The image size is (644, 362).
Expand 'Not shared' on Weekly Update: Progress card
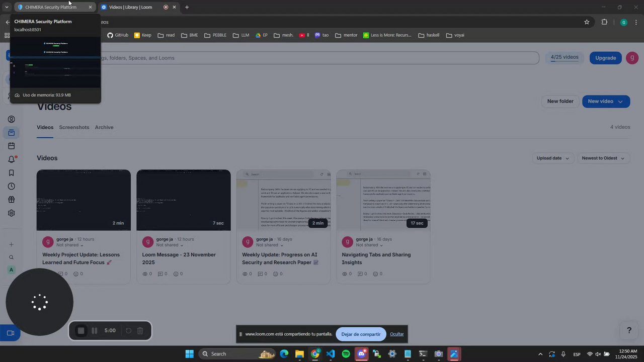click(x=270, y=245)
